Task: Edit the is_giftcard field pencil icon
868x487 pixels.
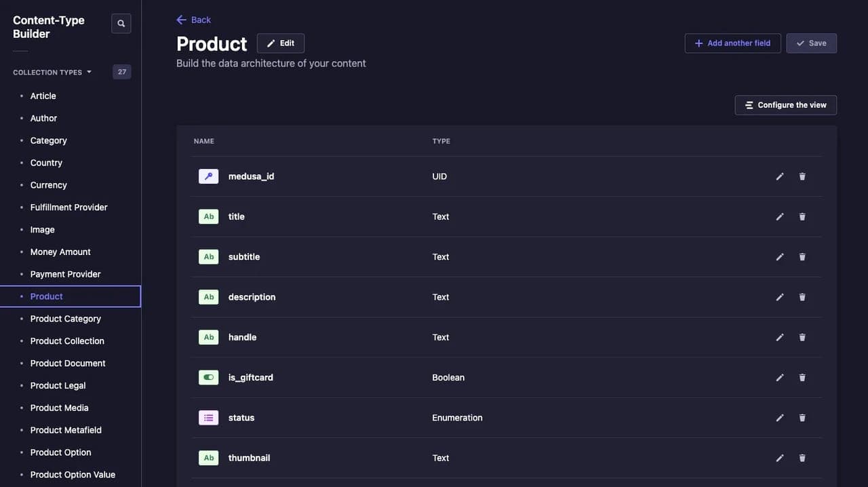Action: click(x=780, y=377)
